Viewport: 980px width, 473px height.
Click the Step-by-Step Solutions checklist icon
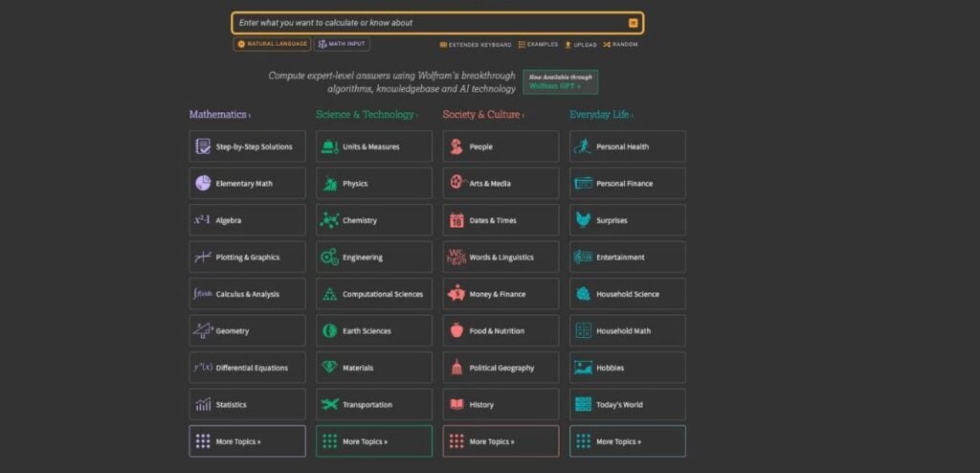[203, 146]
